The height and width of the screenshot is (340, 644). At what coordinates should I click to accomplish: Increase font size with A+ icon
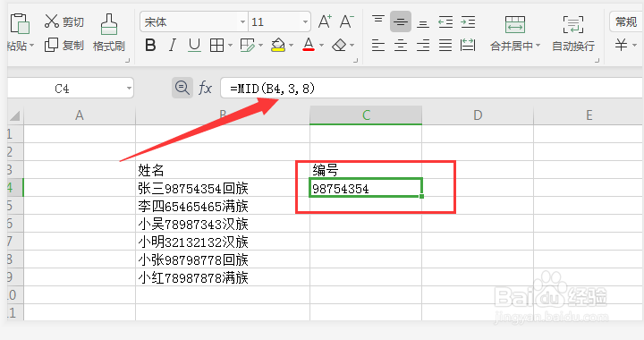tap(325, 21)
